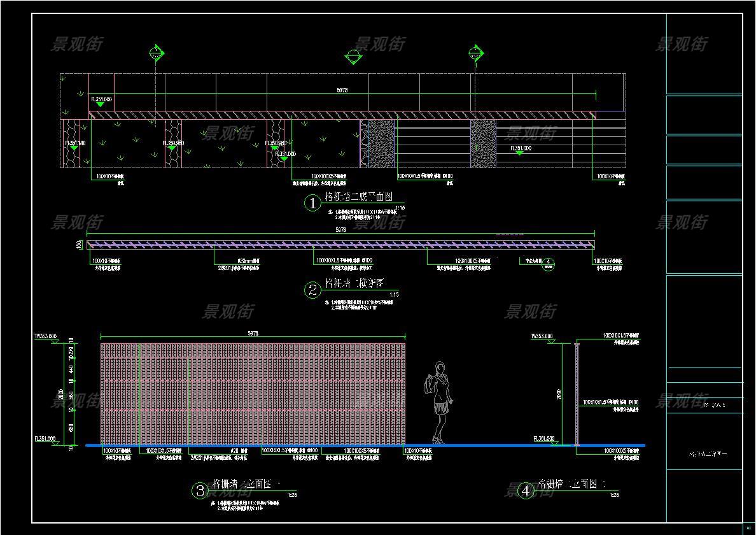Select the speckled stone column right of center
This screenshot has height=535, width=756.
pyautogui.click(x=483, y=143)
